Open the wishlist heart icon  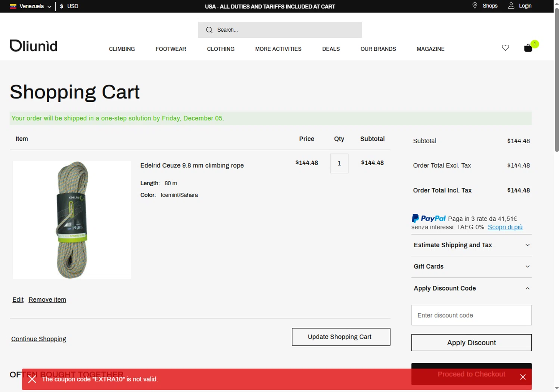click(x=505, y=48)
